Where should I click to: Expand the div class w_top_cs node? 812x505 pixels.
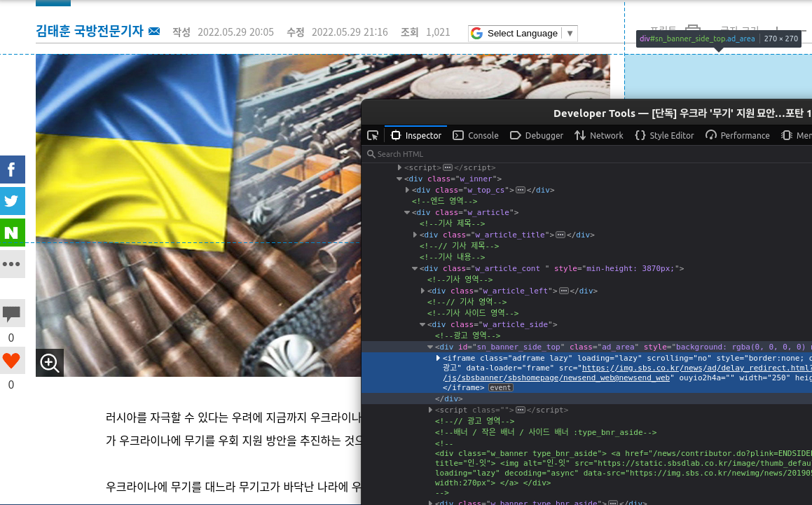tap(407, 190)
